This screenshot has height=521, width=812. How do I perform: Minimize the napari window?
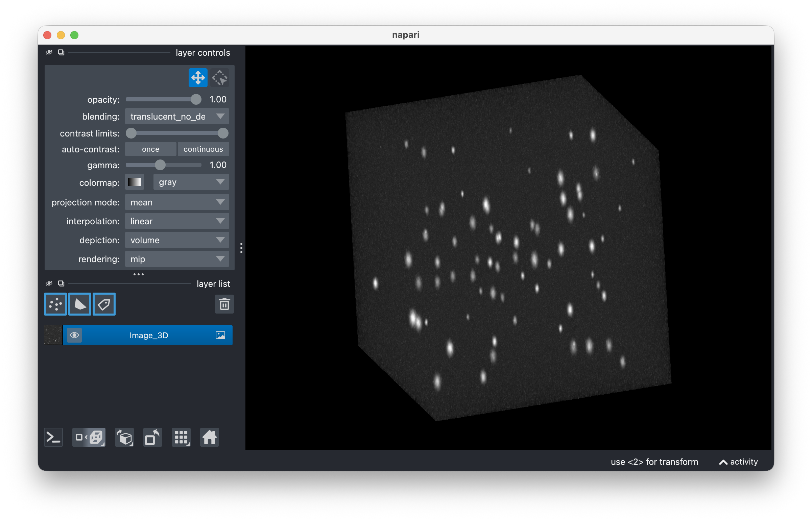point(61,35)
